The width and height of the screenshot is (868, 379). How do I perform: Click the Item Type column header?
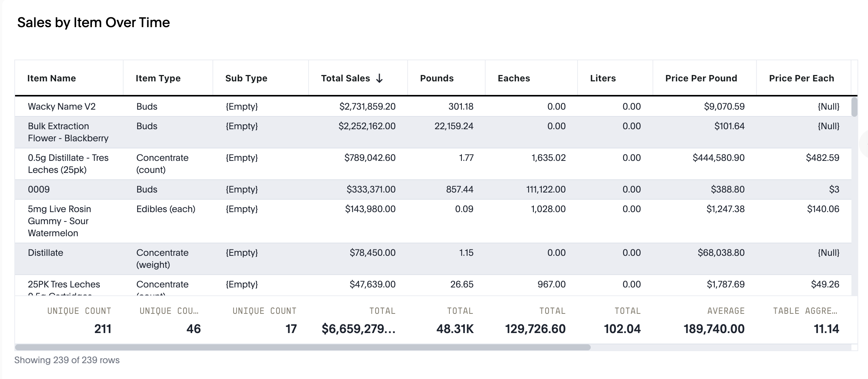[x=158, y=78]
